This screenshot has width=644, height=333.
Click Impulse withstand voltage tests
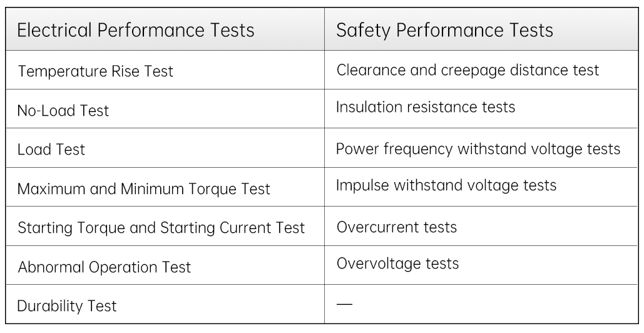pos(446,186)
